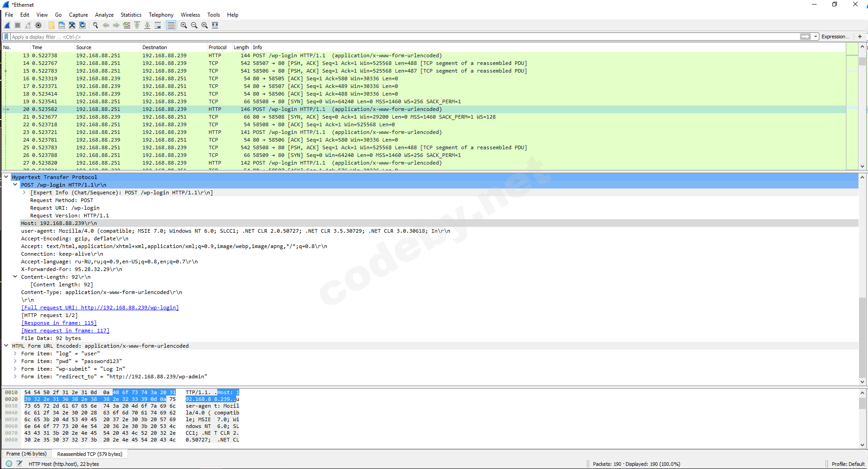Save this capture file

(x=62, y=25)
